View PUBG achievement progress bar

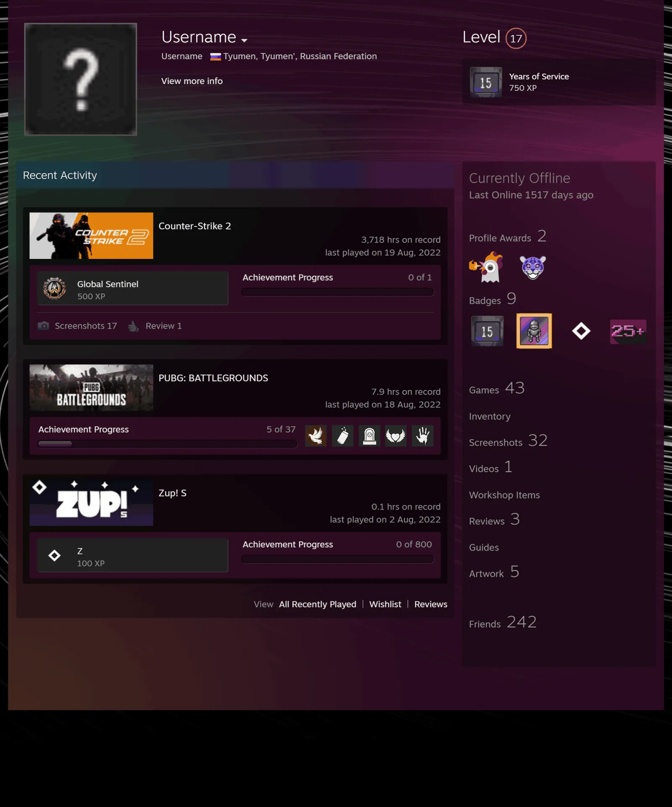pyautogui.click(x=167, y=444)
